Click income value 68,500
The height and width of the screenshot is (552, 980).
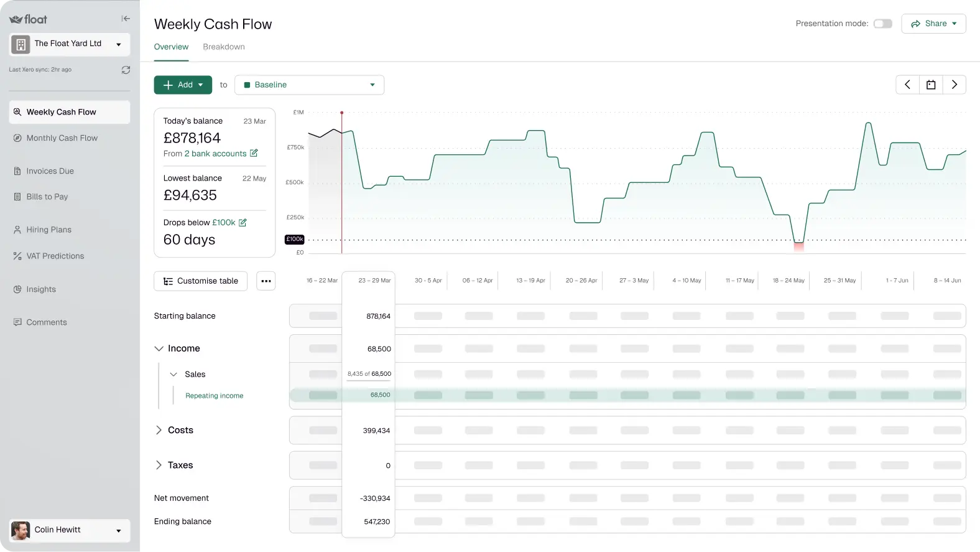pos(379,349)
